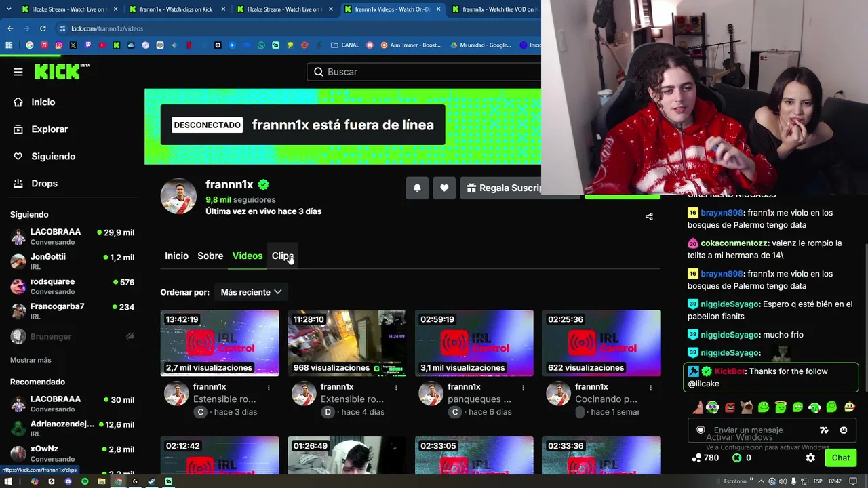Click the Kicks balance icon
The width and height of the screenshot is (868, 488).
click(737, 457)
